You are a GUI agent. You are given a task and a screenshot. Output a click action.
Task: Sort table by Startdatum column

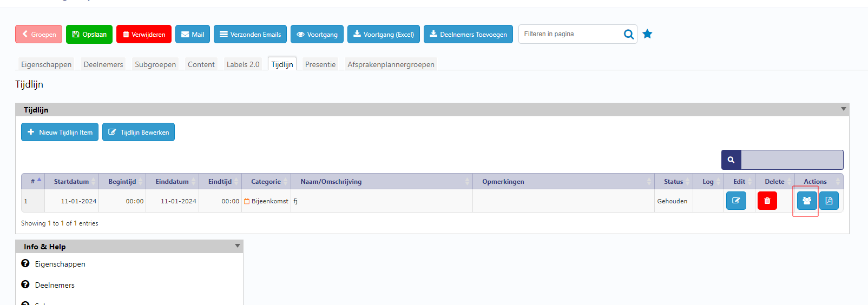[x=71, y=182]
